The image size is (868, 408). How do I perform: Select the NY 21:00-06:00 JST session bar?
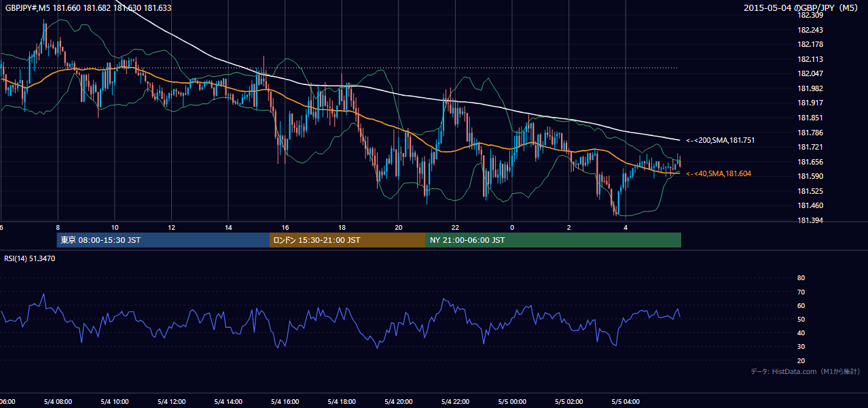(x=554, y=240)
